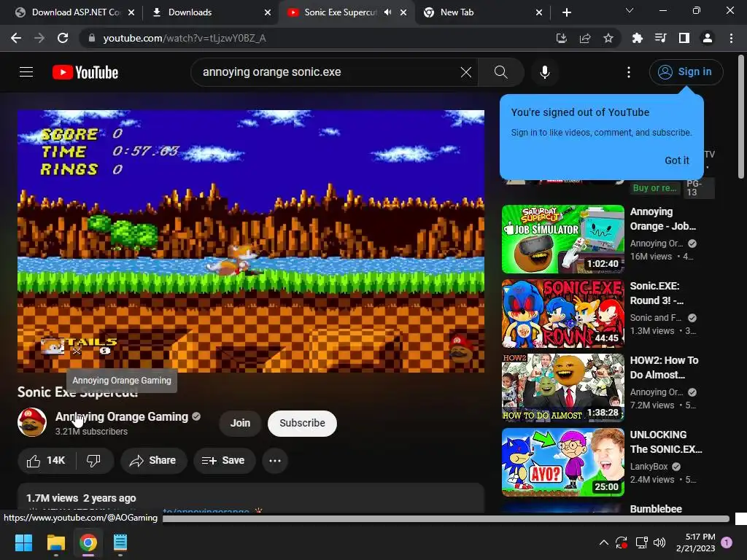Screen dimensions: 747x560
Task: Click Sonic.EXE: Round 3 video title
Action: click(657, 293)
